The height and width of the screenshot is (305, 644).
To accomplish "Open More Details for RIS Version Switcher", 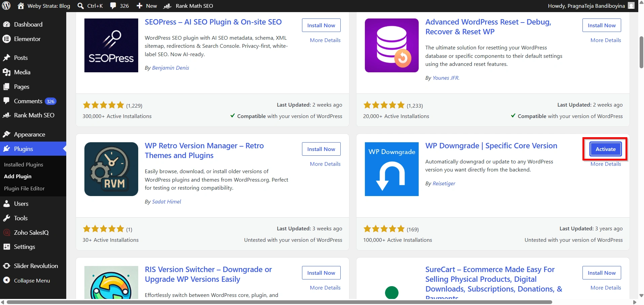I will (x=325, y=288).
